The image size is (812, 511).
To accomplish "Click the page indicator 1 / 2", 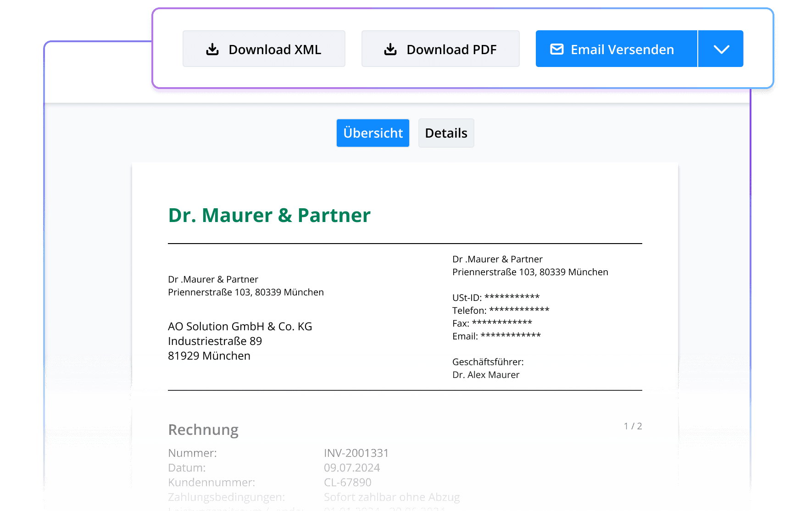I will (633, 426).
